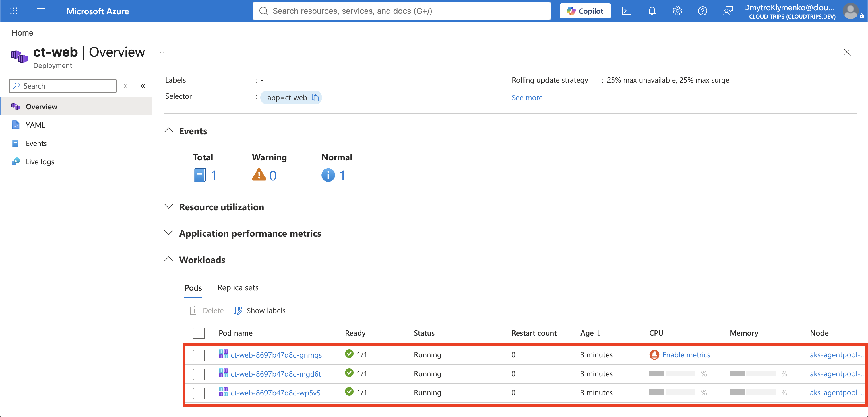
Task: Open pod link ct-web-8697b47d8c-wp5v5
Action: 276,393
